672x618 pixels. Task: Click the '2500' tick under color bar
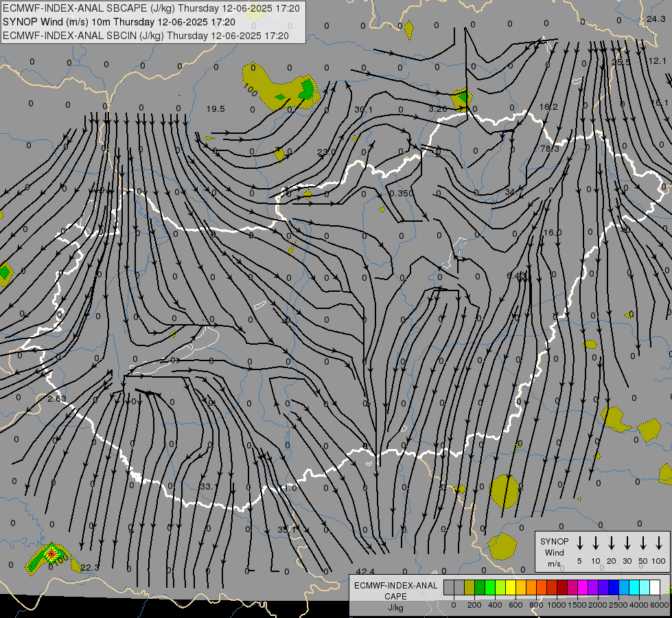(618, 605)
